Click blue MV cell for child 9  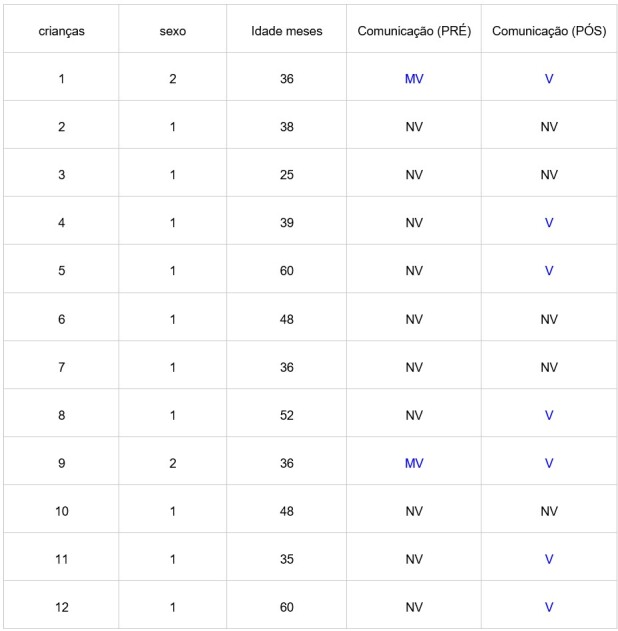pos(414,463)
